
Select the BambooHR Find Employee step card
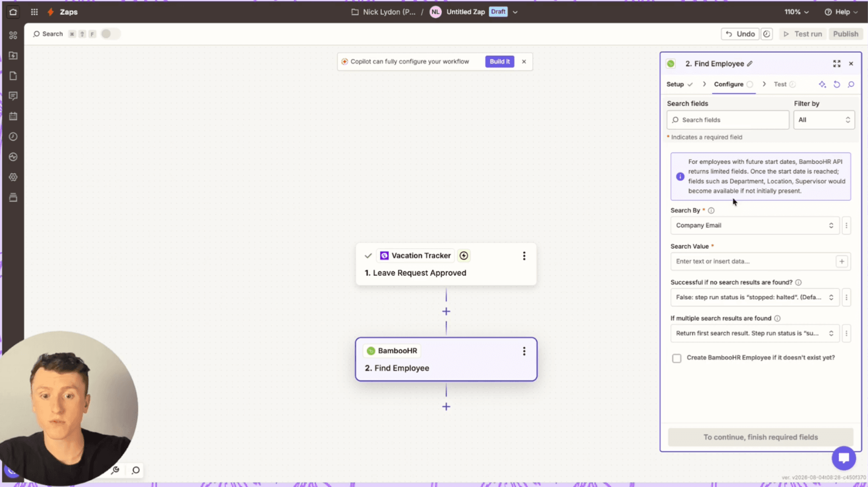446,359
